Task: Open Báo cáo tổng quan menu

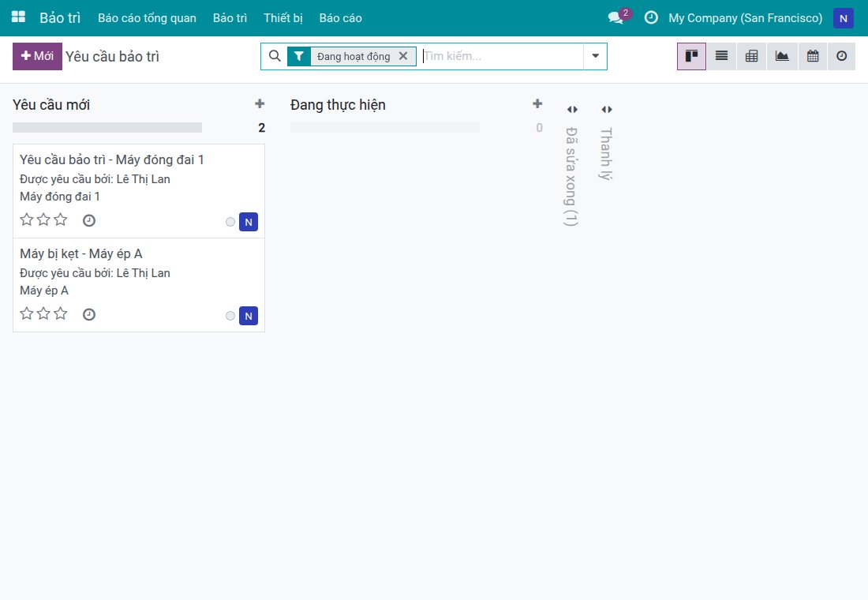Action: 148,17
